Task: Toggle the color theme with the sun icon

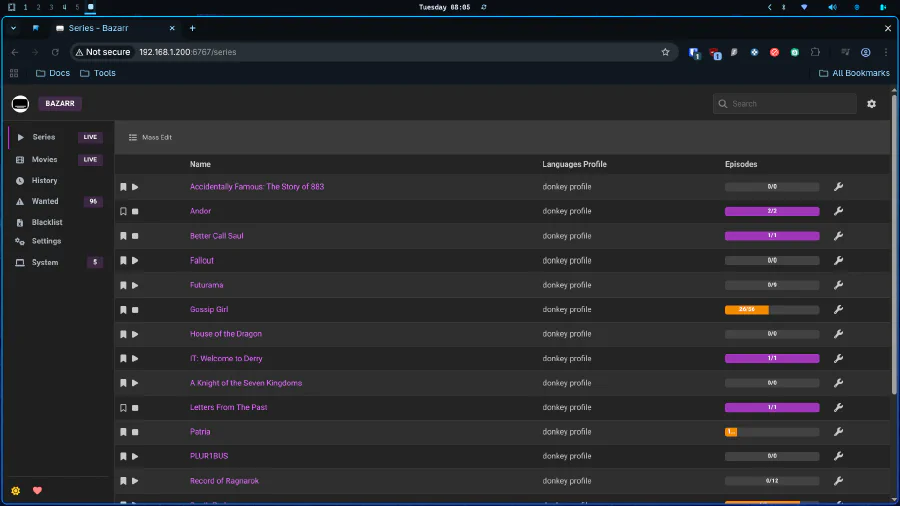Action: coord(16,490)
